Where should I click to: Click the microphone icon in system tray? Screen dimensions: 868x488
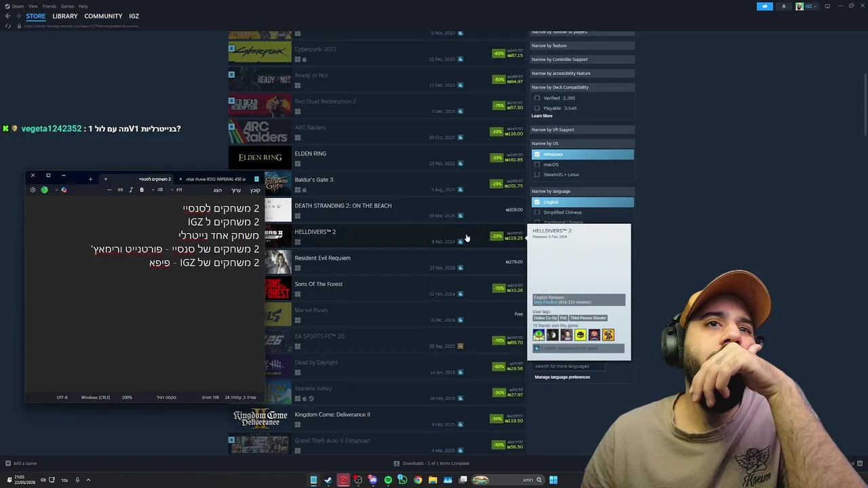point(77,480)
